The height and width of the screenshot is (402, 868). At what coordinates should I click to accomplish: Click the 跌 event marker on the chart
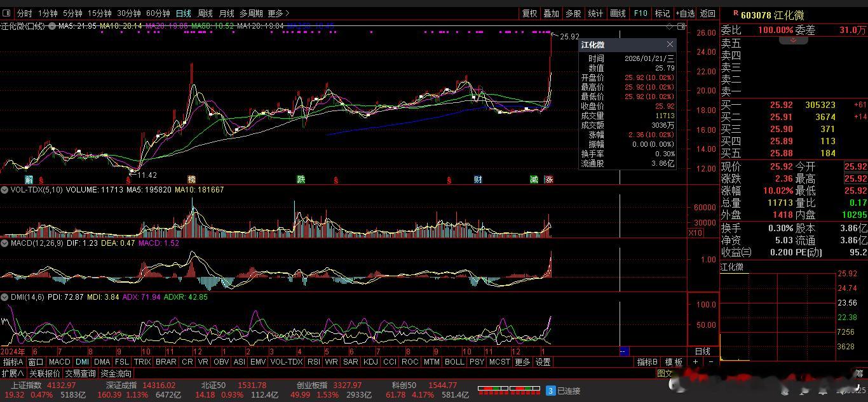pos(301,180)
